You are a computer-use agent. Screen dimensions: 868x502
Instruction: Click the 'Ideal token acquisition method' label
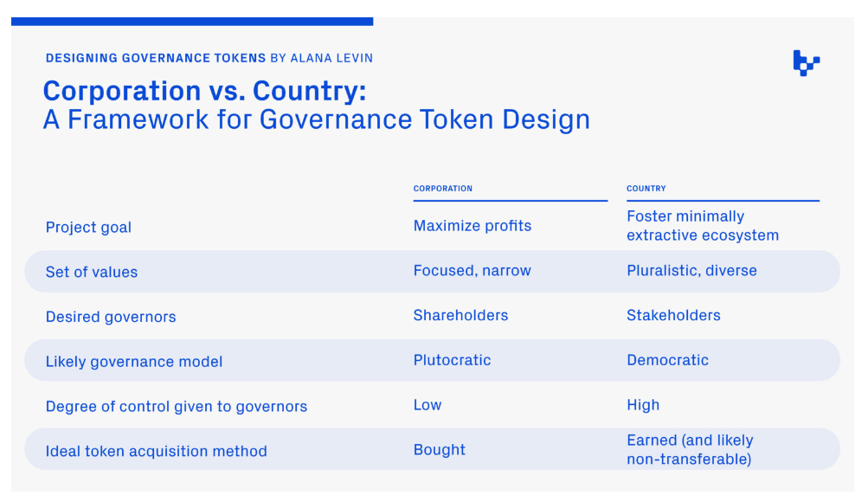point(157,452)
